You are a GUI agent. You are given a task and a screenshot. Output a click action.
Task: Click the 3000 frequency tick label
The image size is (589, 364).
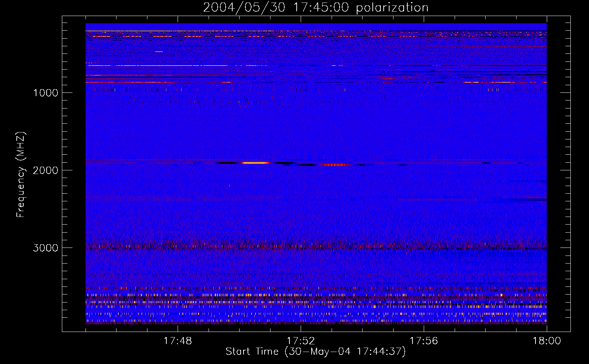(x=46, y=248)
